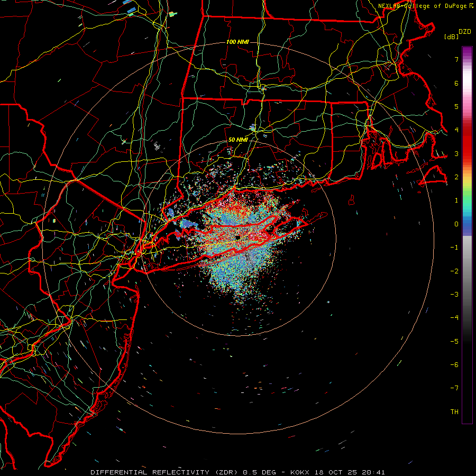This screenshot has height=476, width=476.
Task: Click the -7 dB label on color scale
Action: point(454,388)
